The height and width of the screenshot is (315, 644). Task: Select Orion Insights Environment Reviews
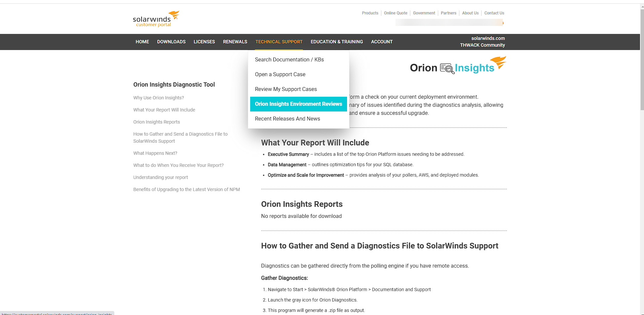[299, 104]
